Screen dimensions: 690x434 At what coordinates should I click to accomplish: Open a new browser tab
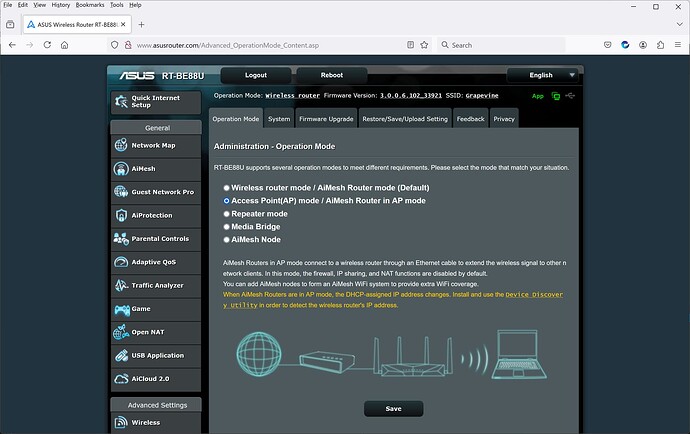pos(141,25)
